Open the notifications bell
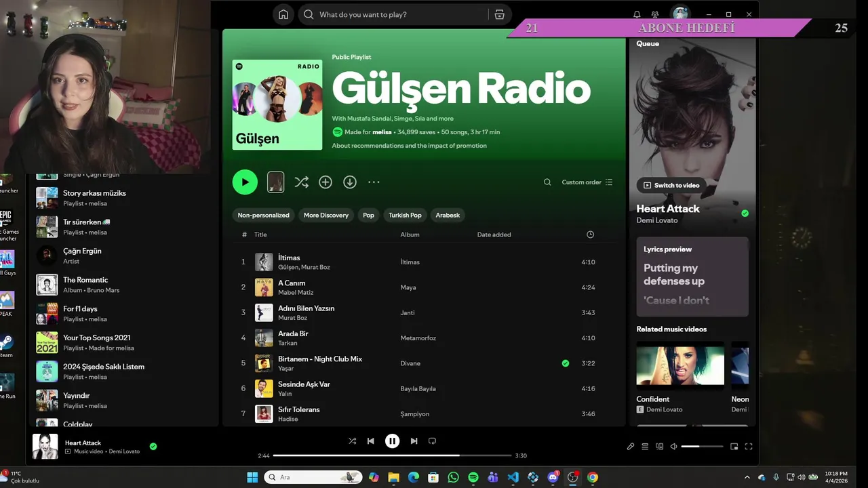This screenshot has height=488, width=868. click(637, 14)
